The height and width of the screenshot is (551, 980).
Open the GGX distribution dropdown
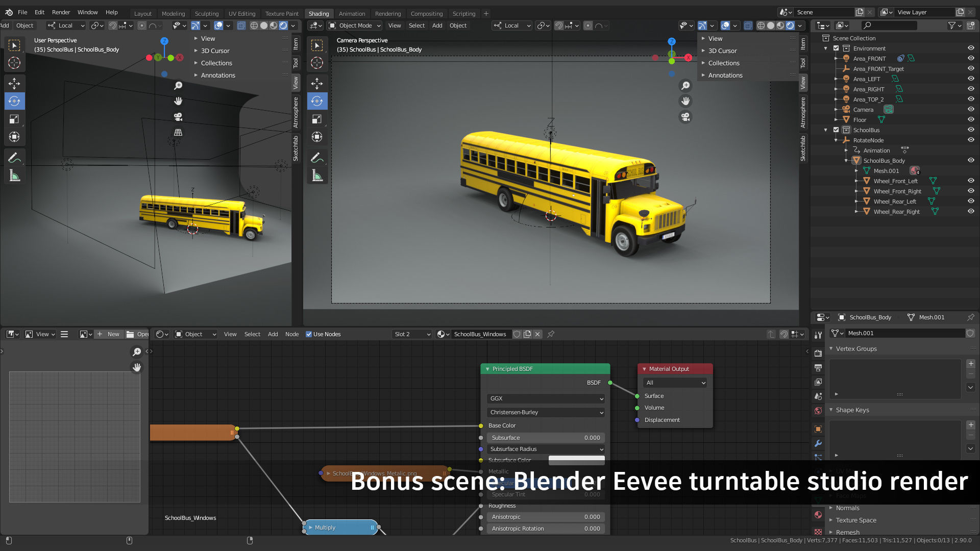(x=545, y=398)
